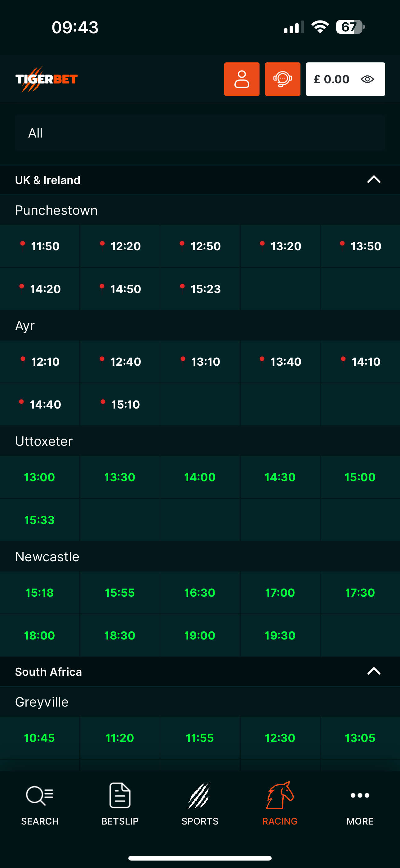Open the Punchestown 15:23 race
400x868 pixels.
(200, 289)
